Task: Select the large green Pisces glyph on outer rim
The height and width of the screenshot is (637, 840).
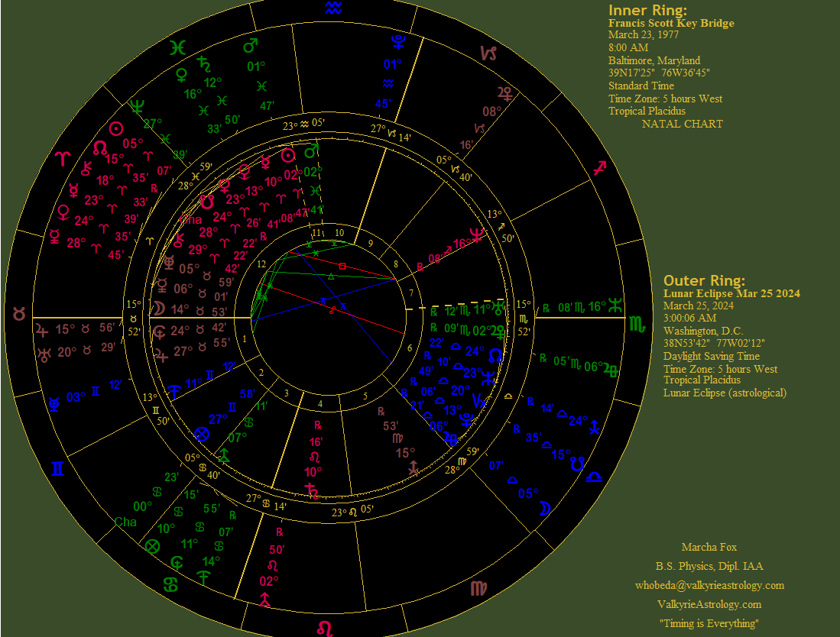Action: (177, 47)
